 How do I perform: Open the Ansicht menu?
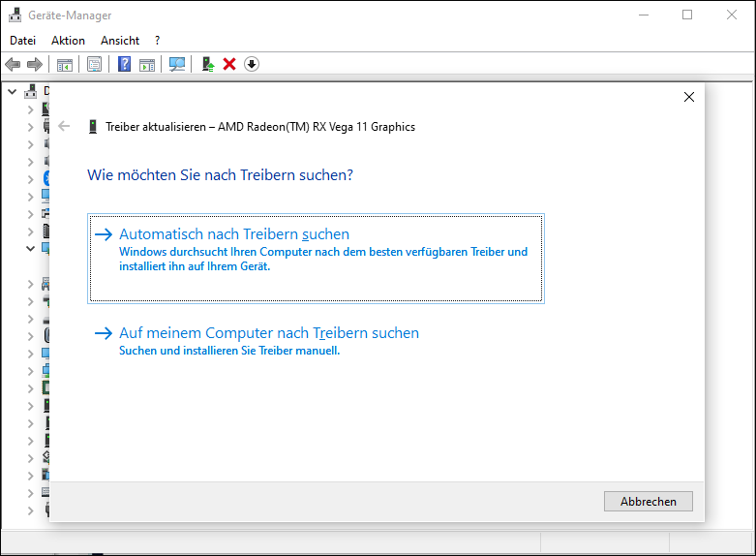point(120,41)
